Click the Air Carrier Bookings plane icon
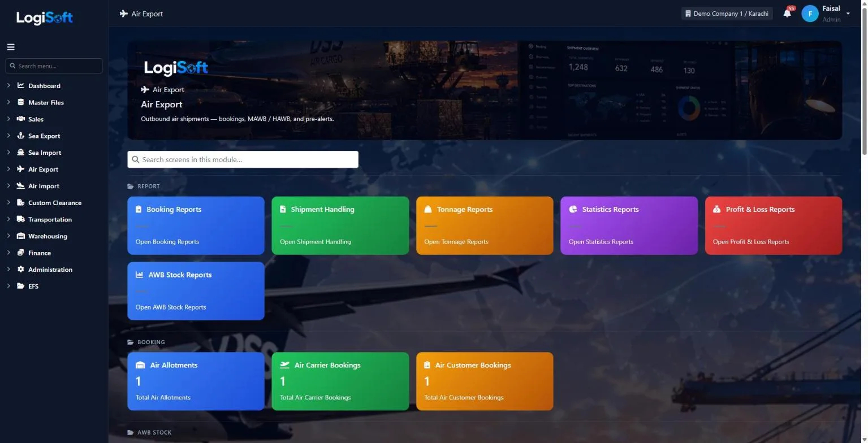The image size is (868, 443). pyautogui.click(x=284, y=365)
